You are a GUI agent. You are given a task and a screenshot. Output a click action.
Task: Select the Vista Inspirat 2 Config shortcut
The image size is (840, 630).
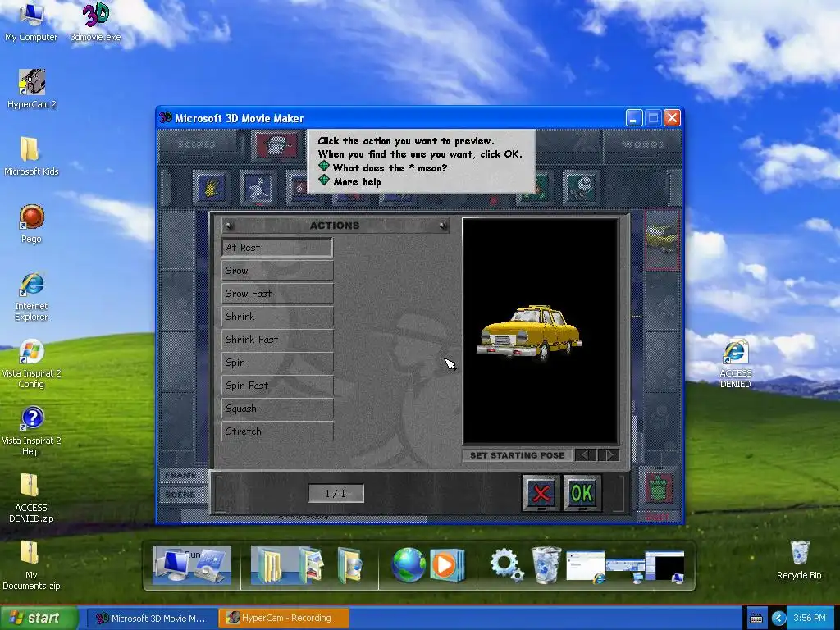[x=31, y=363]
